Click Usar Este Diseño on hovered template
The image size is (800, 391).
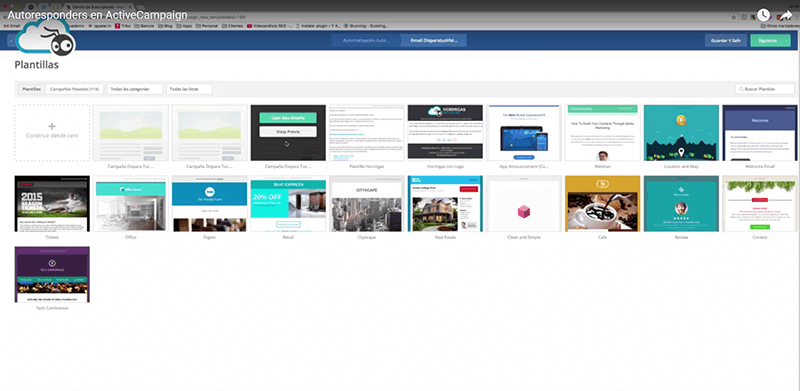(288, 118)
